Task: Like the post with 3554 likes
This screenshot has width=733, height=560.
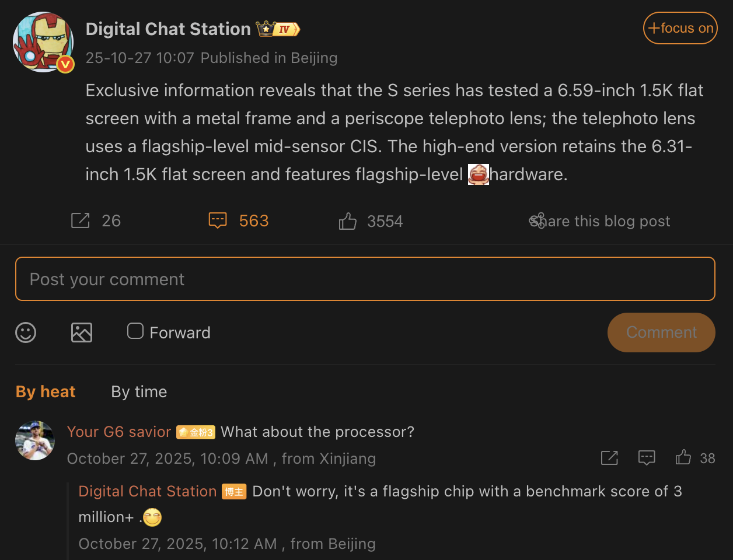Action: click(348, 221)
